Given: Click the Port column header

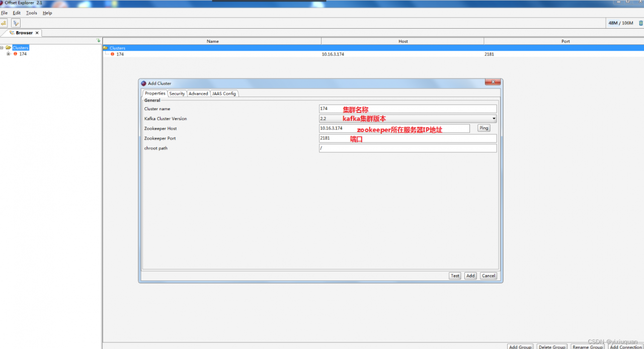Looking at the screenshot, I should (x=565, y=41).
